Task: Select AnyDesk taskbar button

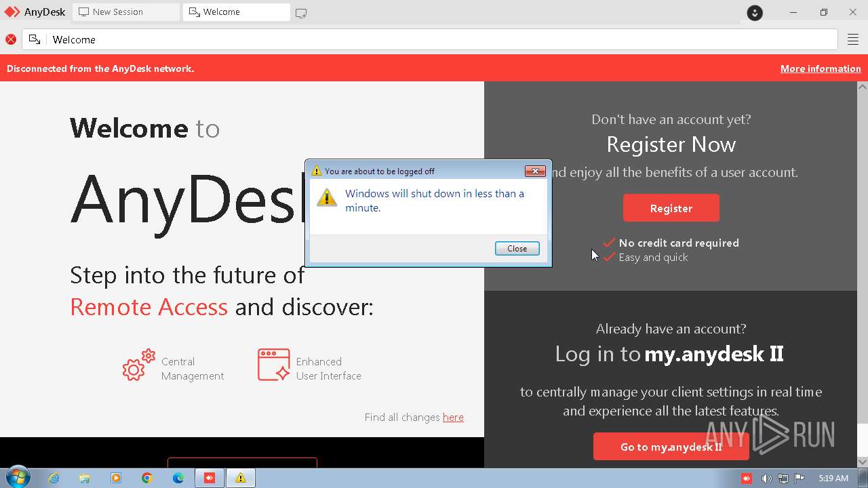Action: coord(210,479)
